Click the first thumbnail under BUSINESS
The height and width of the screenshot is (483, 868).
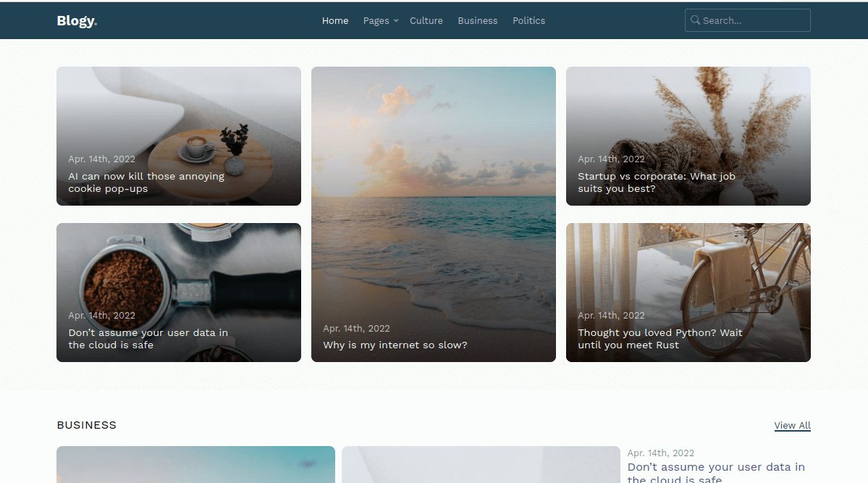click(195, 464)
